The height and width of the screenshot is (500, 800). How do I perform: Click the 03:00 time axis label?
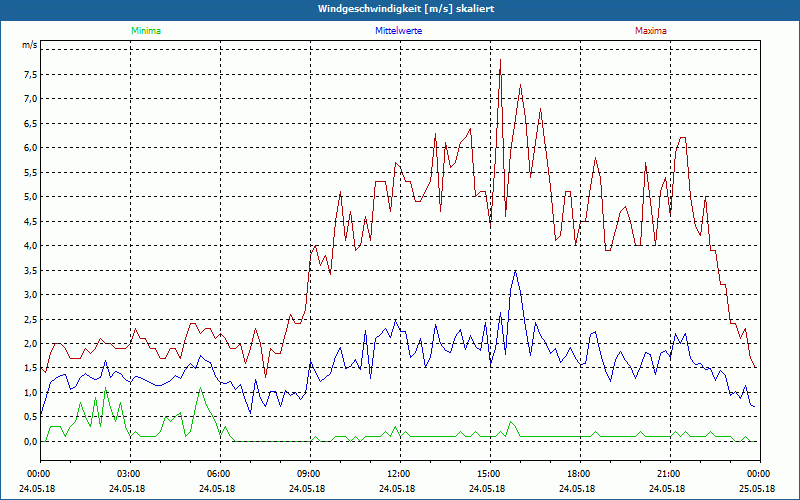point(130,474)
